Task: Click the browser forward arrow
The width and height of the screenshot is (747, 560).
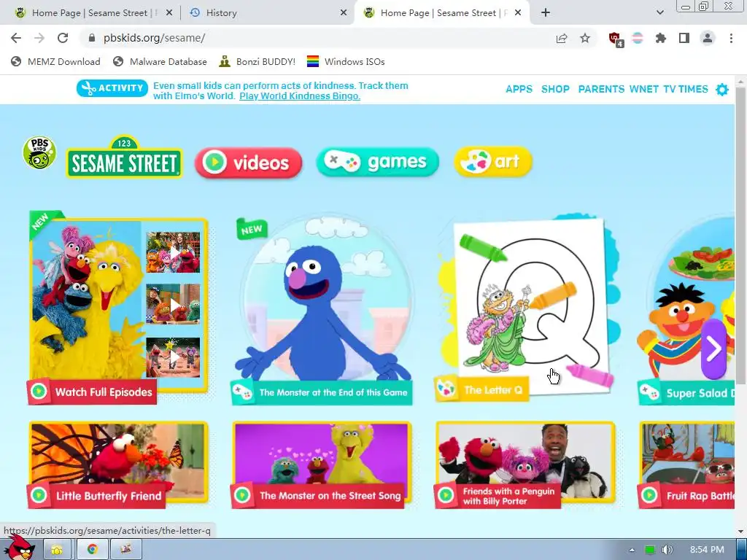Action: click(x=39, y=38)
